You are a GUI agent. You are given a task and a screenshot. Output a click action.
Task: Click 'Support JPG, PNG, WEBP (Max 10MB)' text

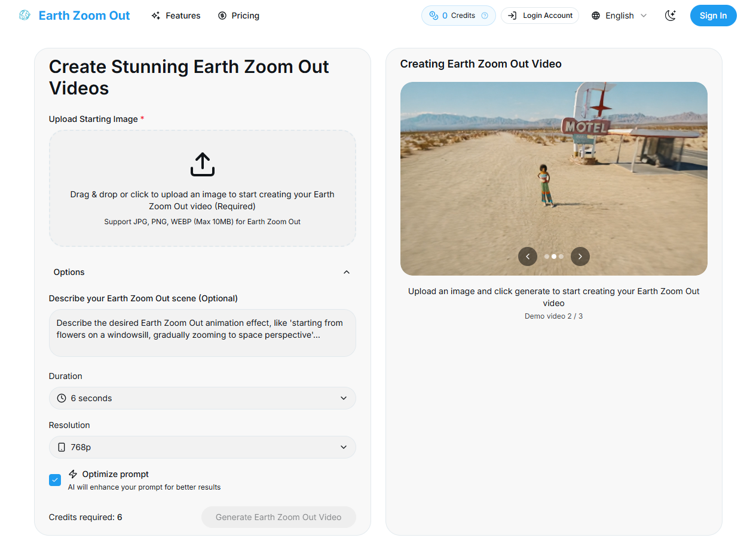(x=203, y=222)
